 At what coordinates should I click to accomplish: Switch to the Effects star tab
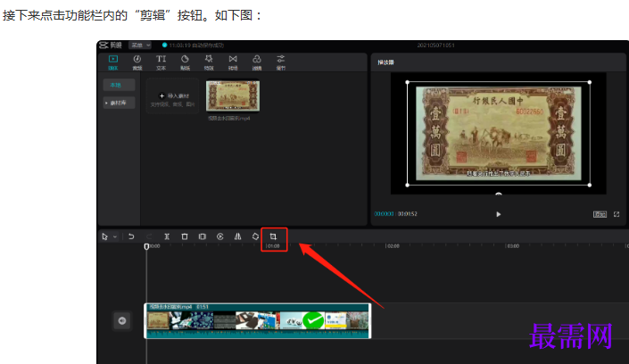pos(209,62)
